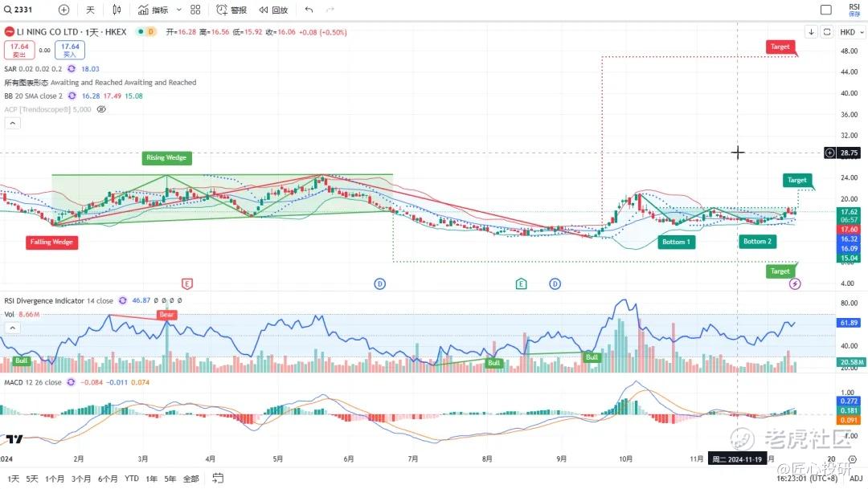The width and height of the screenshot is (868, 489).
Task: Click Bollinger Bands BB settings icon
Action: click(72, 96)
